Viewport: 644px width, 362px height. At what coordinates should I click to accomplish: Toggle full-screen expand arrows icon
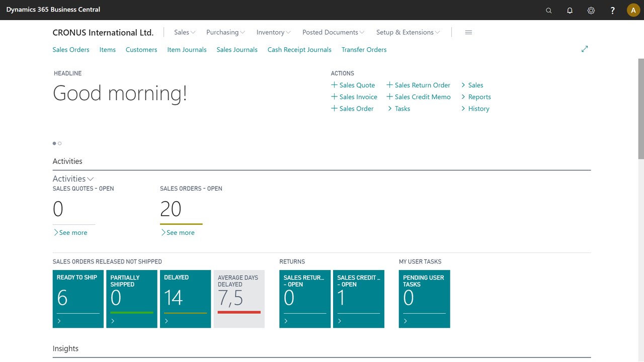click(x=585, y=49)
